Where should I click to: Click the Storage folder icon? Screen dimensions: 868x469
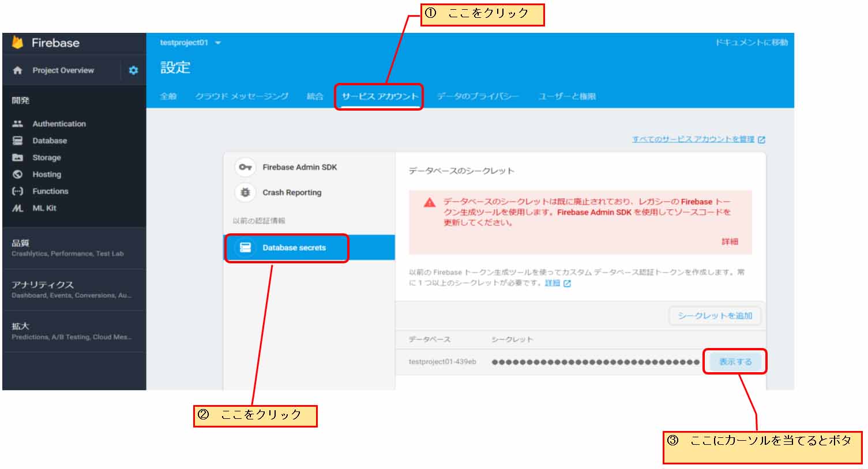pos(18,157)
